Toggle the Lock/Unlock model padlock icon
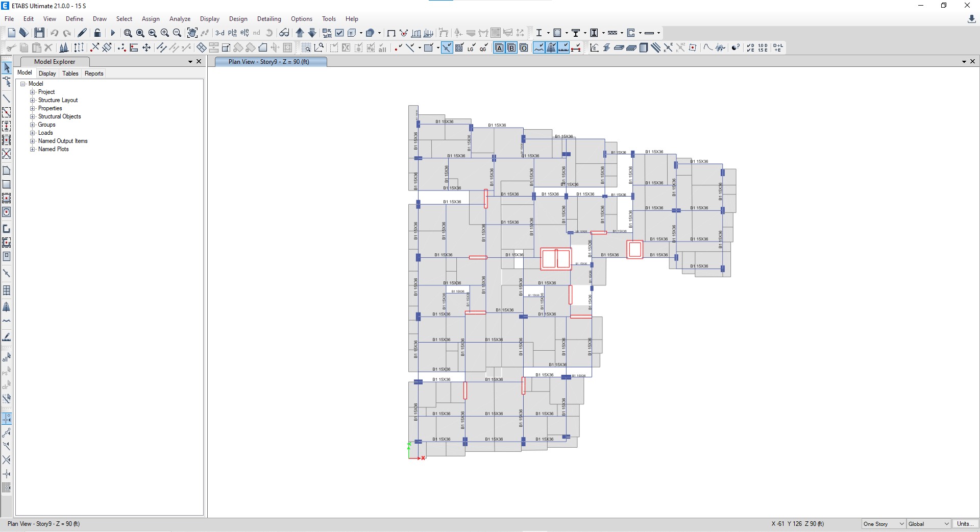 [97, 33]
